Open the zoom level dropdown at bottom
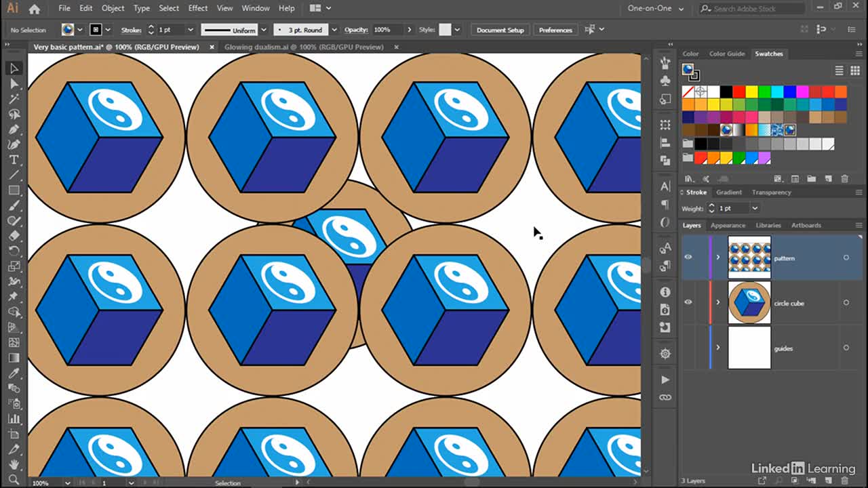Viewport: 868px width, 488px height. point(67,483)
